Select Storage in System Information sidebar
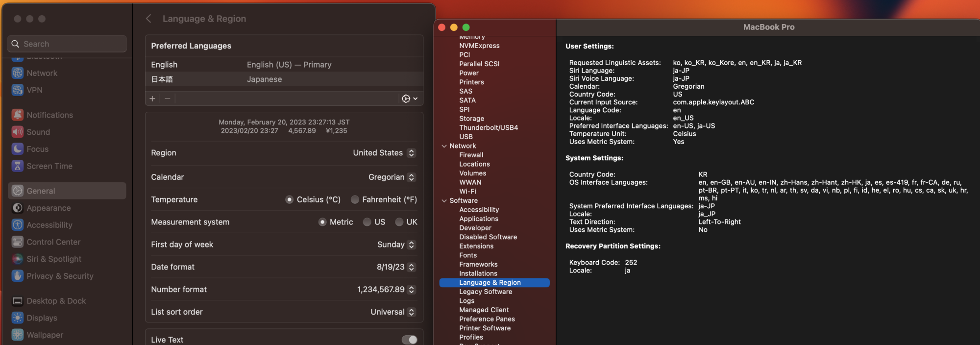Screen dimensions: 980x345 pyautogui.click(x=471, y=119)
